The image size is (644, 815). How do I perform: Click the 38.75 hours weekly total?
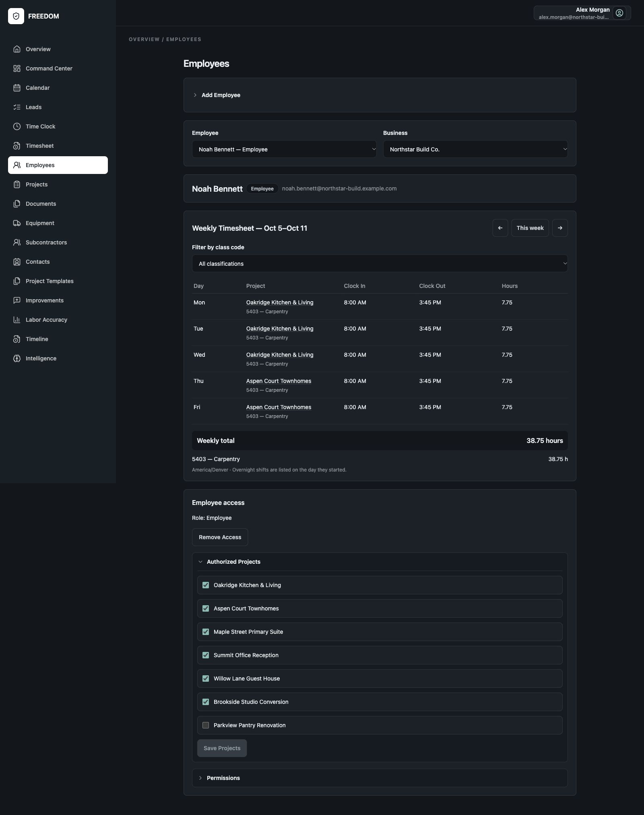545,441
